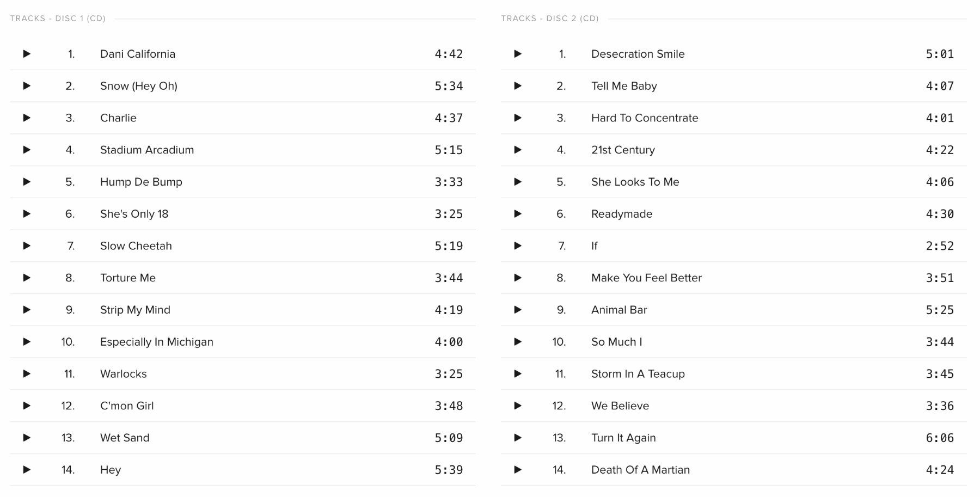
Task: Play the Readymade track preview
Action: tap(518, 214)
